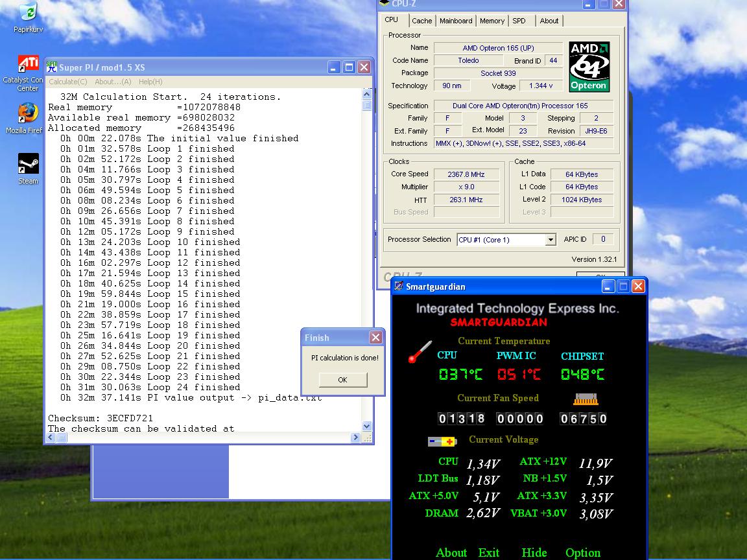Maximize the Super PI window
Screen dimensions: 747x560
tap(349, 67)
